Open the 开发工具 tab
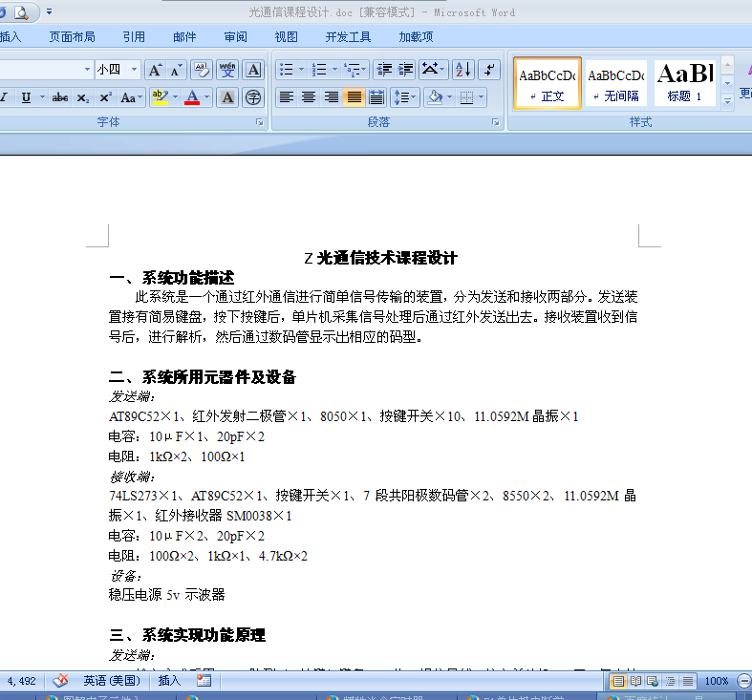The height and width of the screenshot is (700, 752). pyautogui.click(x=348, y=37)
